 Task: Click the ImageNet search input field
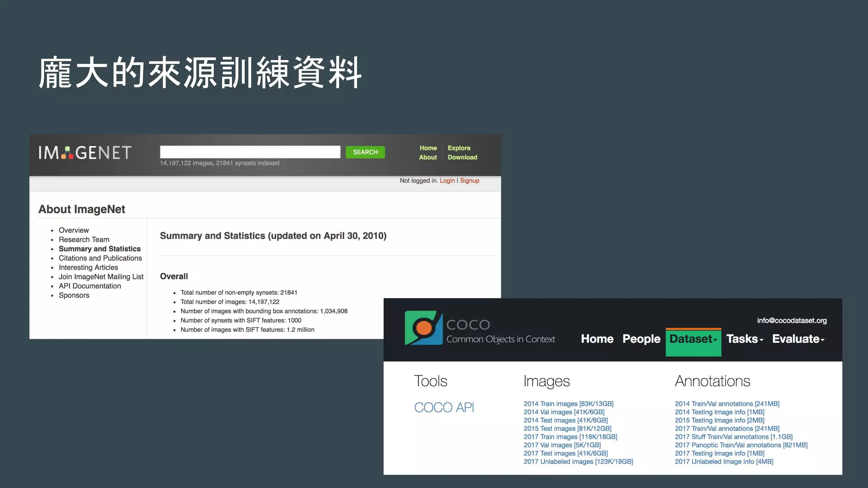pyautogui.click(x=250, y=152)
